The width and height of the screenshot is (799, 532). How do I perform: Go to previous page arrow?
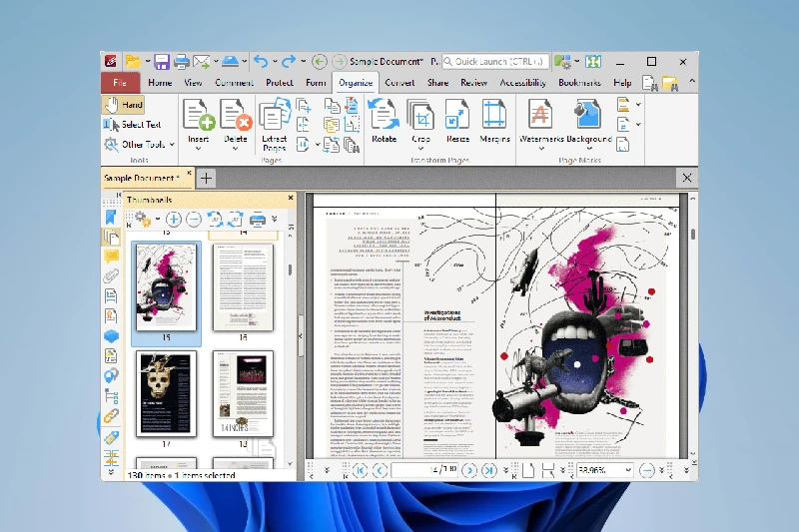tap(380, 470)
